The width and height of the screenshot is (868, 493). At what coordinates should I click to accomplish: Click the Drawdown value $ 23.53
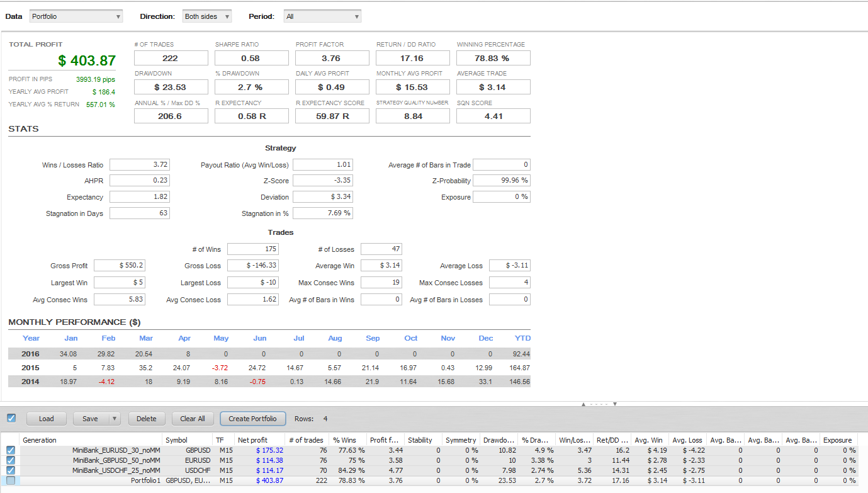[171, 87]
